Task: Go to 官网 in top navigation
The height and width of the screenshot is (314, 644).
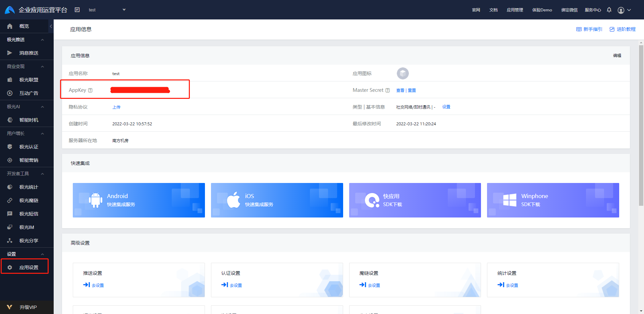Action: pos(476,10)
